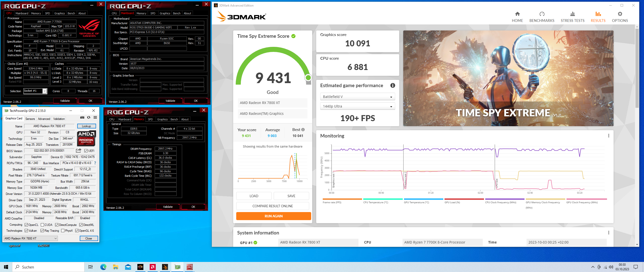Open the Mail app from taskbar

coord(128,267)
